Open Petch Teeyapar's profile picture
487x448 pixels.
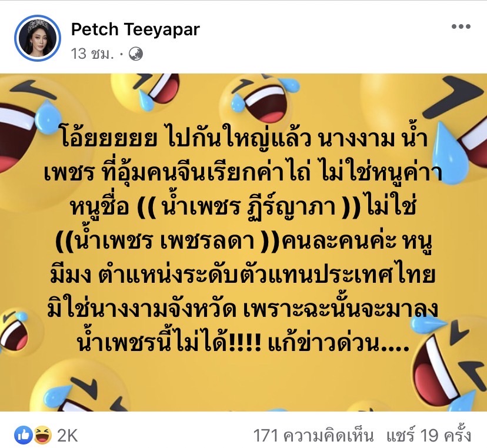[x=38, y=38]
